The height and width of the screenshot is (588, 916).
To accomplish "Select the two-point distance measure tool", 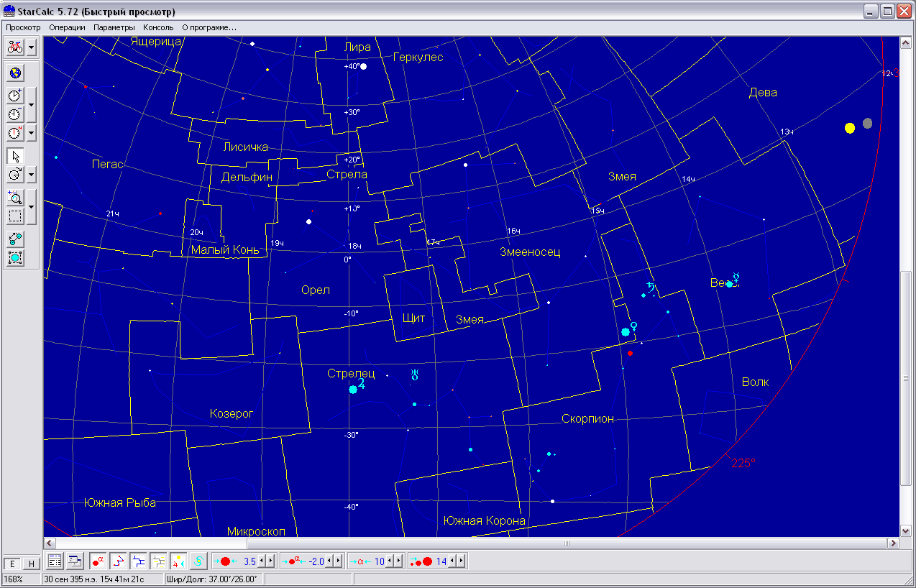I will coord(15,239).
